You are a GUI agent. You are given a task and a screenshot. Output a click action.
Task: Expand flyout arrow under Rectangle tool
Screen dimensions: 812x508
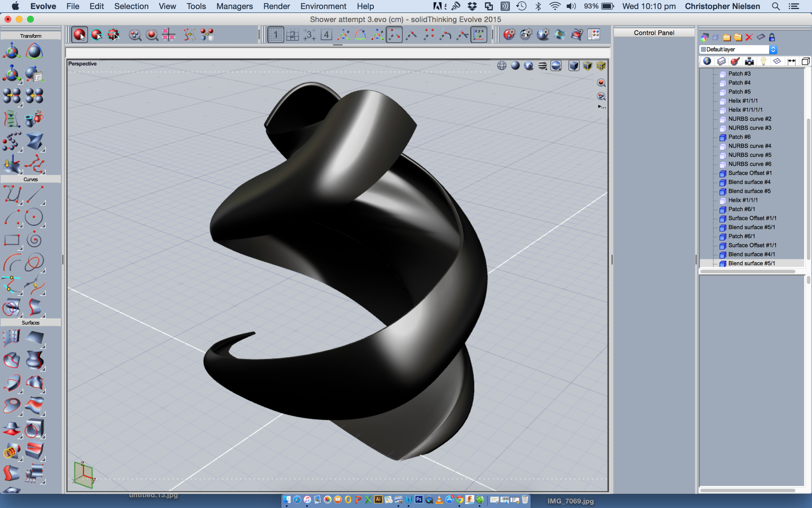20,248
